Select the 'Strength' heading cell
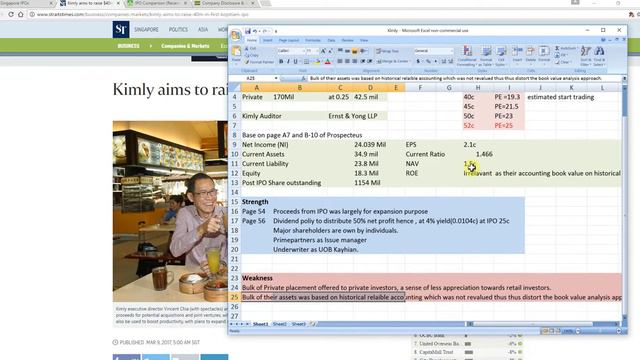The height and width of the screenshot is (360, 640). pyautogui.click(x=257, y=202)
